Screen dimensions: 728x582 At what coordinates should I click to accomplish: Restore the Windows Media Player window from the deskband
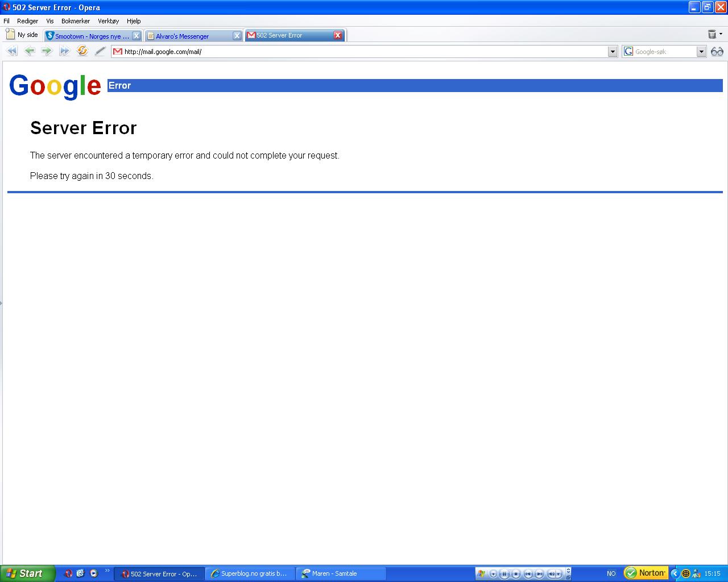click(568, 577)
